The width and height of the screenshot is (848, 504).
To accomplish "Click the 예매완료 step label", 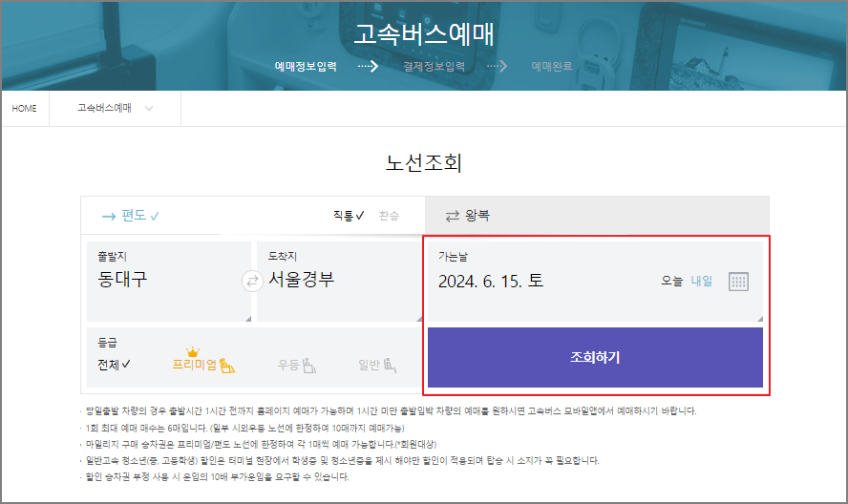I will 552,66.
